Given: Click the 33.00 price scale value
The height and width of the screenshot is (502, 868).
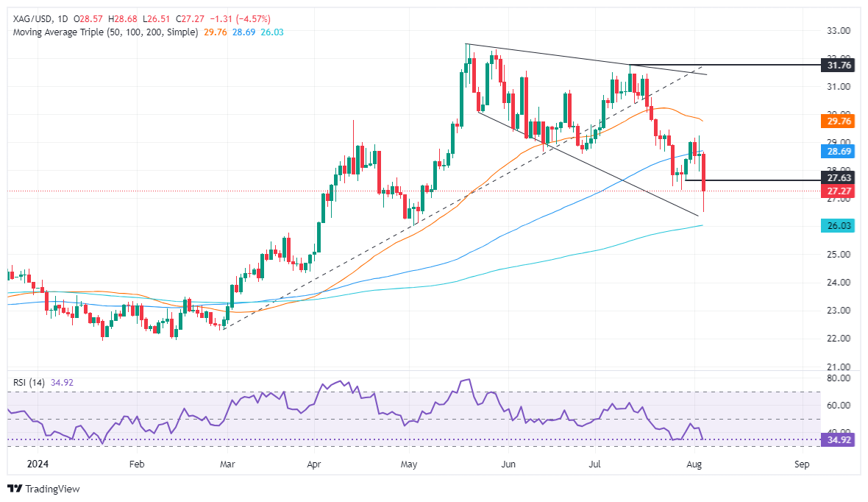Looking at the screenshot, I should [839, 30].
